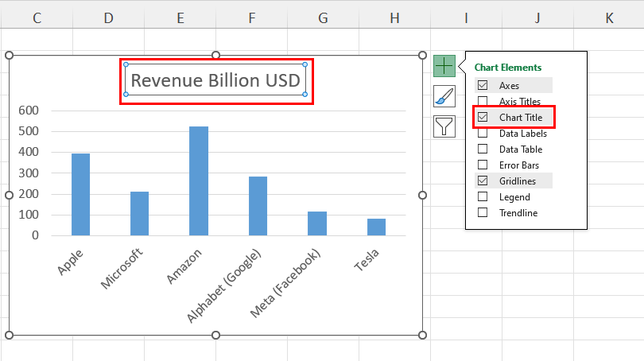Click the chart's top-right sizing handle
This screenshot has height=361, width=644.
pyautogui.click(x=422, y=55)
